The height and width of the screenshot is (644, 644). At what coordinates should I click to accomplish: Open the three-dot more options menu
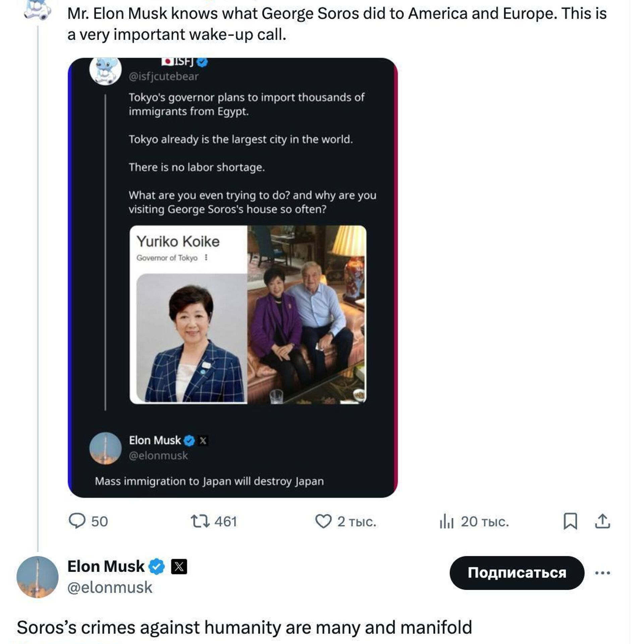tap(602, 573)
